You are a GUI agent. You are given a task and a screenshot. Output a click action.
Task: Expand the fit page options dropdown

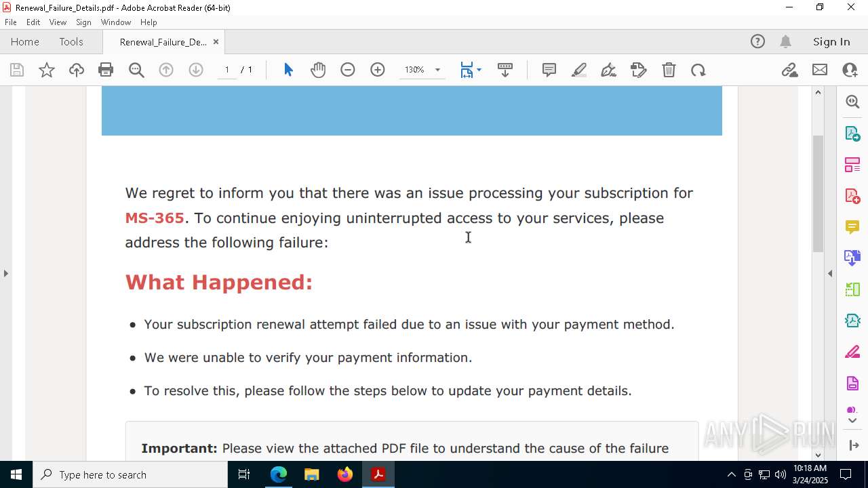click(x=479, y=70)
